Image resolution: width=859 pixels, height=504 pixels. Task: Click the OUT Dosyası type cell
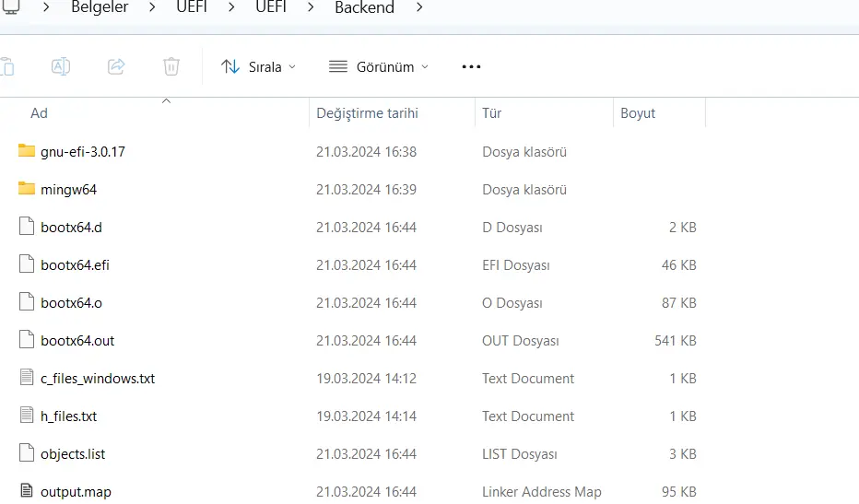[521, 341]
